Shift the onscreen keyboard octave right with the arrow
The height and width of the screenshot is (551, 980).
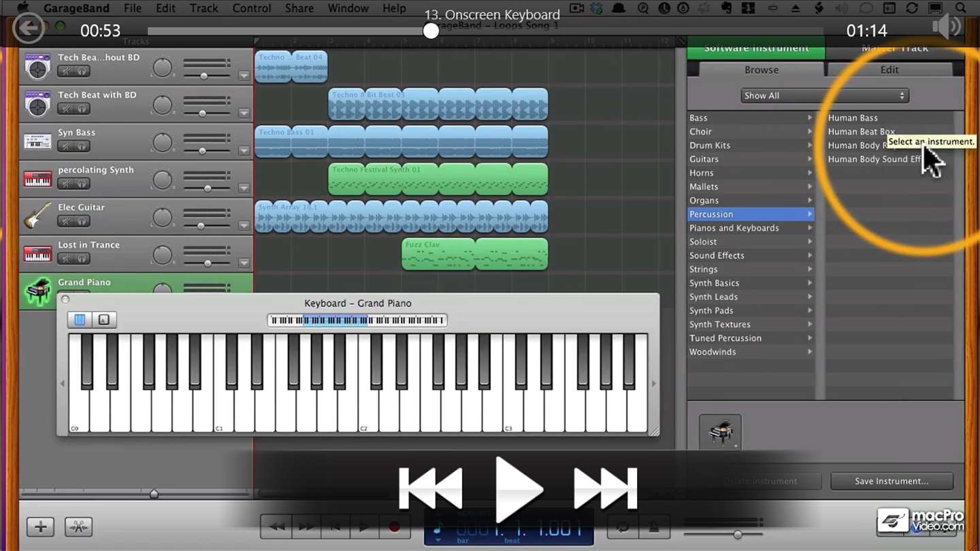[x=653, y=384]
